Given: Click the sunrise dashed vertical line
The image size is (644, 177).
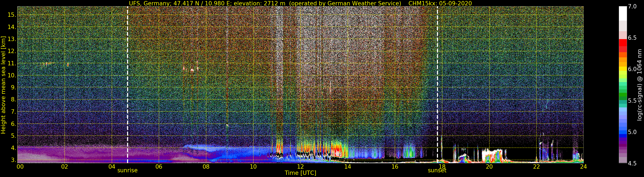Looking at the screenshot, I should point(127,85).
